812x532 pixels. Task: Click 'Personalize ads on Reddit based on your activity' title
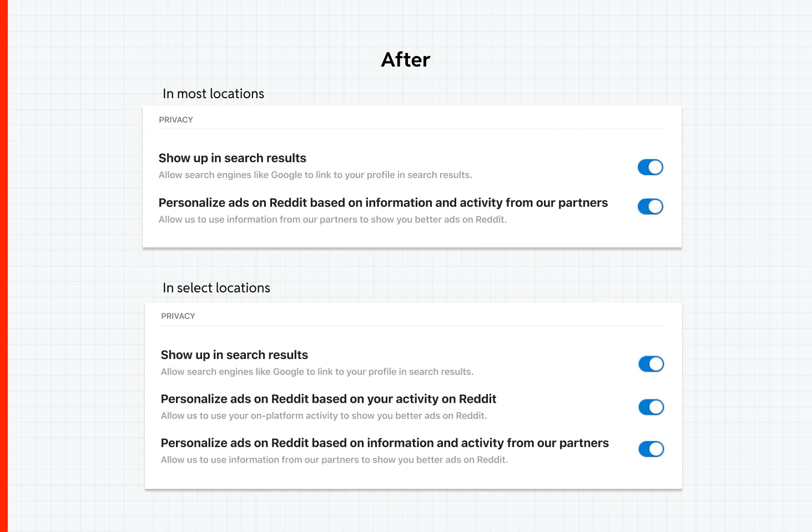[329, 399]
